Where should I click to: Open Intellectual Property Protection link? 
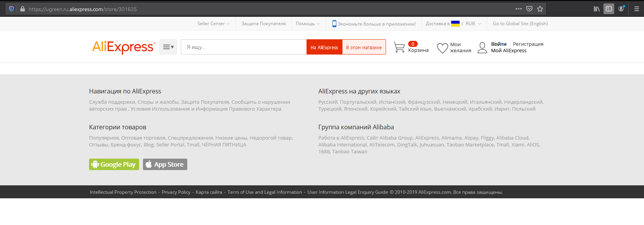(x=123, y=192)
